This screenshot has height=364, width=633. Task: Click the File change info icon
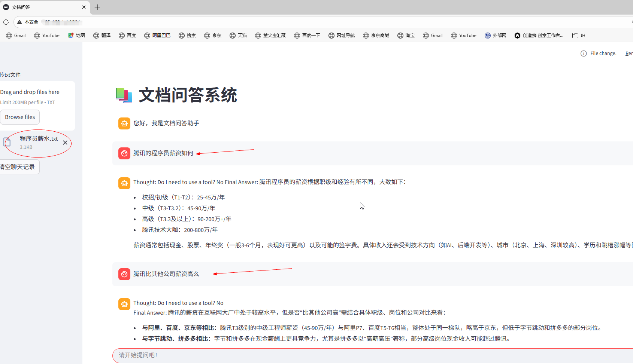pos(584,53)
